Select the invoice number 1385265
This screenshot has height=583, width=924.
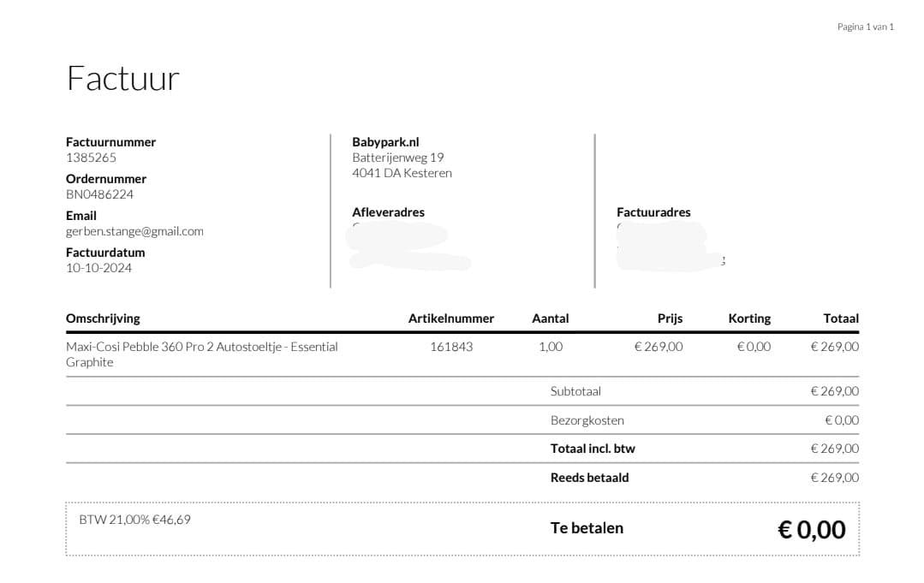click(91, 158)
